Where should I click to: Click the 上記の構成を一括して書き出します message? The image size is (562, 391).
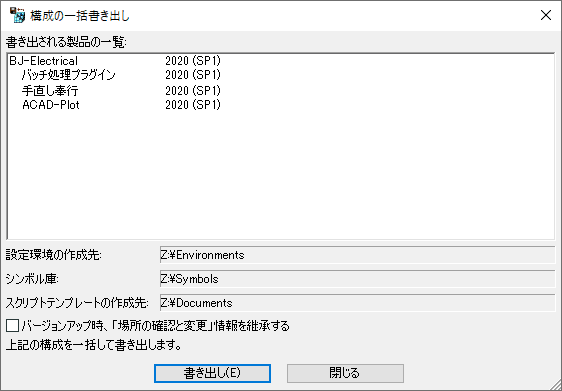point(93,345)
